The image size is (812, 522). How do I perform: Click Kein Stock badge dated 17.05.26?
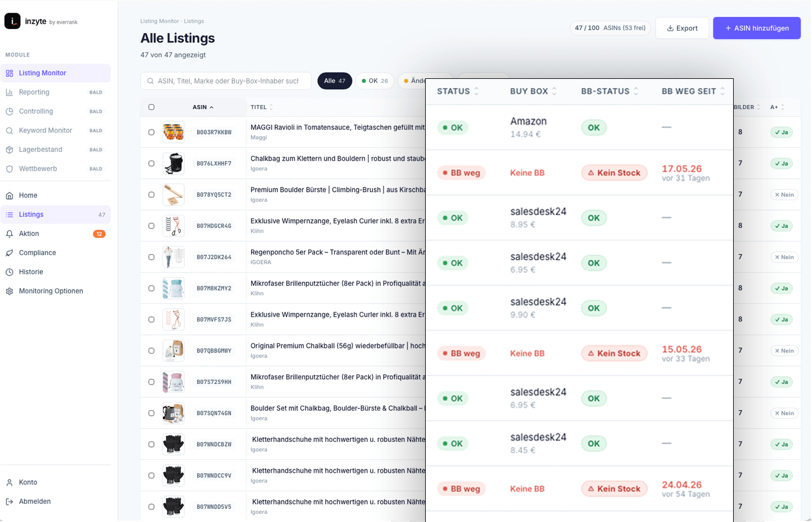[614, 173]
